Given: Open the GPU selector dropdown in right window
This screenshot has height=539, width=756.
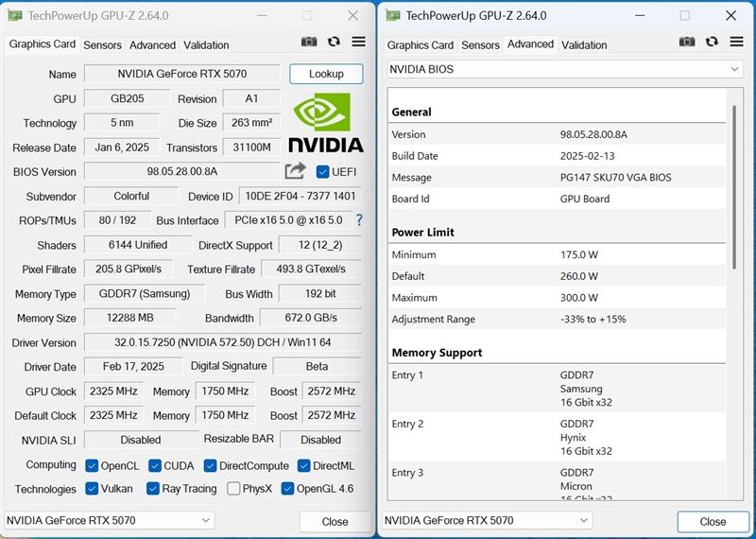Looking at the screenshot, I should click(488, 520).
